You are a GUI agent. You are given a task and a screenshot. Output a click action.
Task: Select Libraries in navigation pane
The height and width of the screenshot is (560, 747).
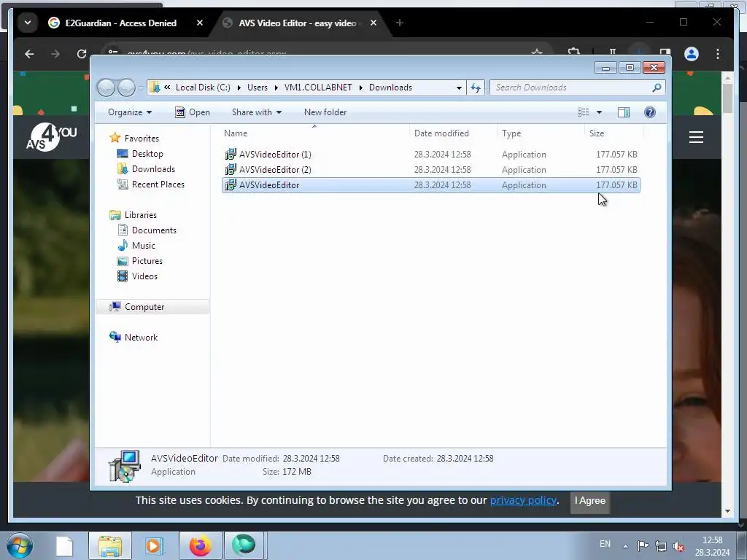tap(141, 215)
